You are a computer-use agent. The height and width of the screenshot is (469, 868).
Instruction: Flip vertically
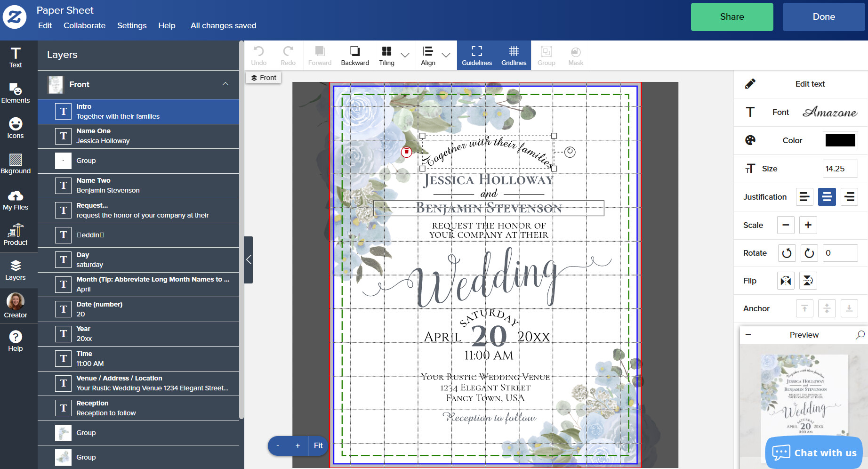pos(808,281)
